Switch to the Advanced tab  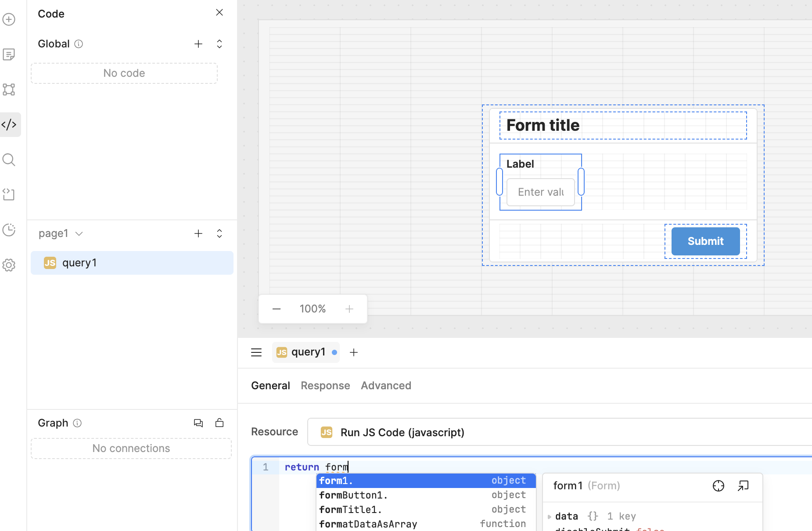(386, 386)
